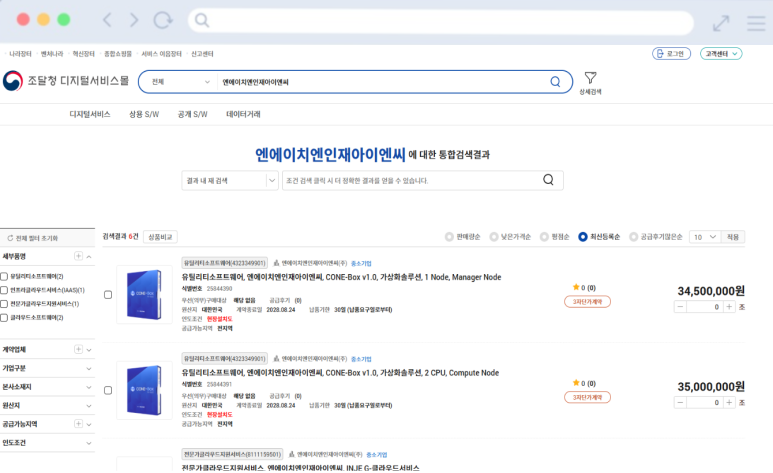The width and height of the screenshot is (773, 473).
Task: Collapse the 세부품명 filter section
Action: tap(89, 256)
